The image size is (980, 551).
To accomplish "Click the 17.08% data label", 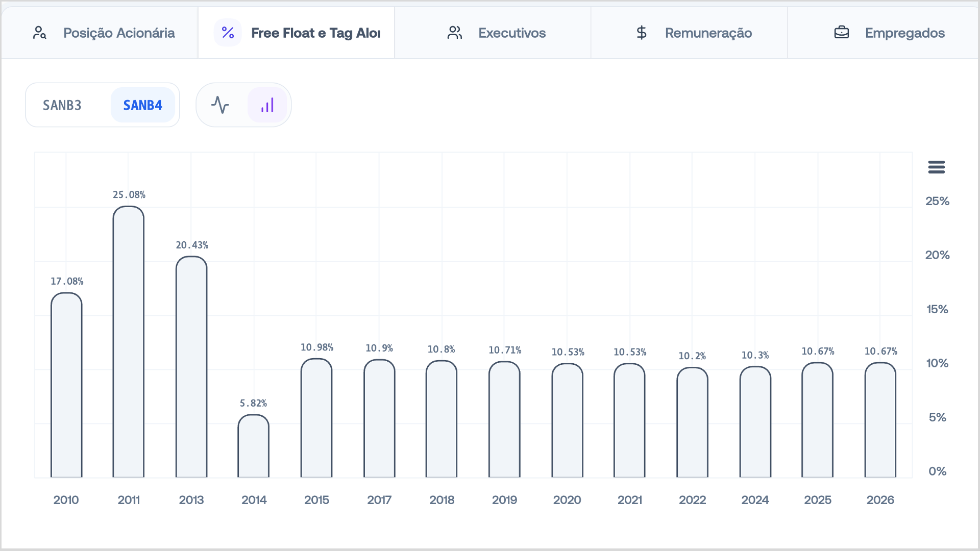I will [x=67, y=282].
